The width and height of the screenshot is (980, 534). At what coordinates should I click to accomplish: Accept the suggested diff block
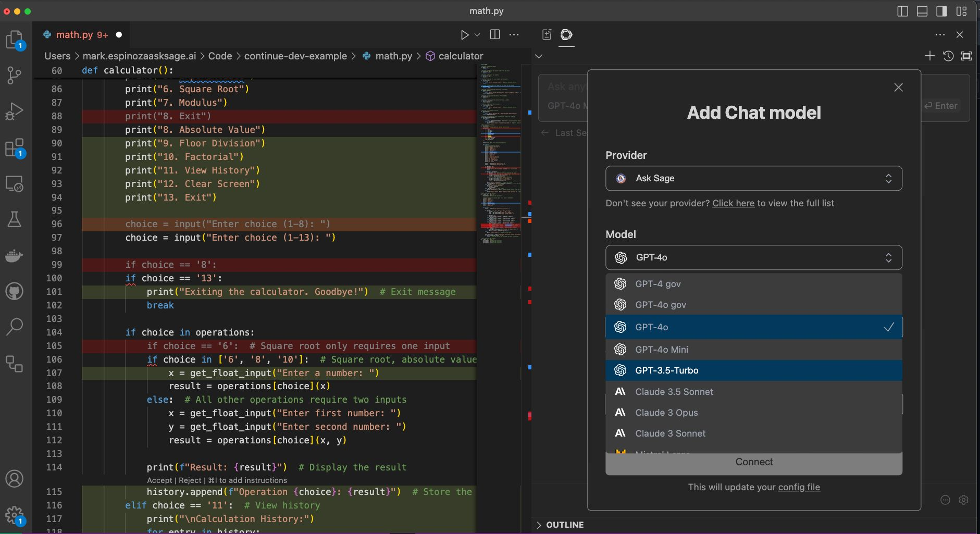point(159,480)
